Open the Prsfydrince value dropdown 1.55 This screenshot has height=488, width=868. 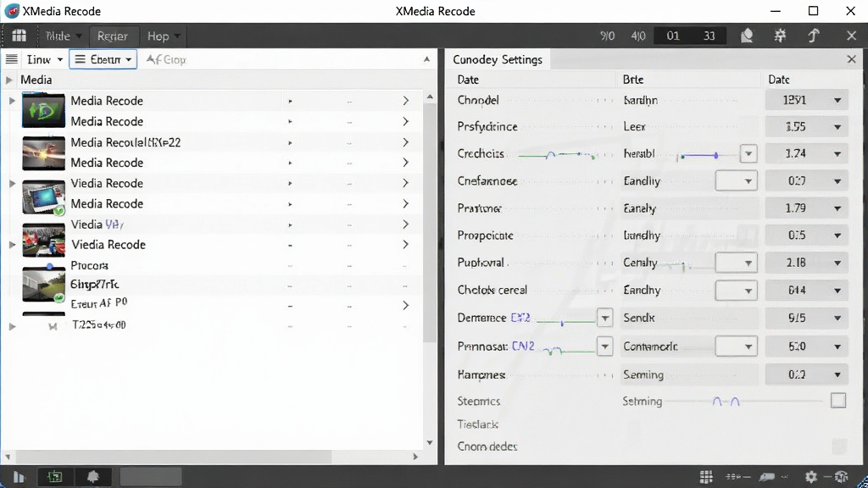[807, 127]
